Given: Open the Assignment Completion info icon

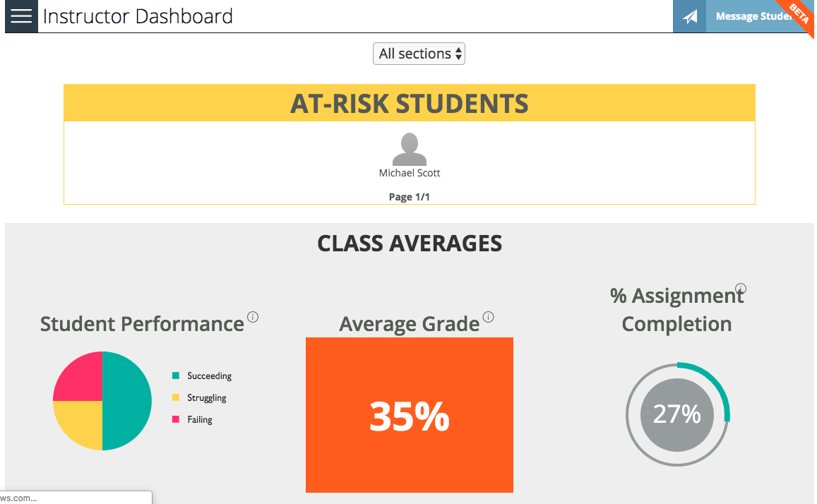Looking at the screenshot, I should point(741,289).
